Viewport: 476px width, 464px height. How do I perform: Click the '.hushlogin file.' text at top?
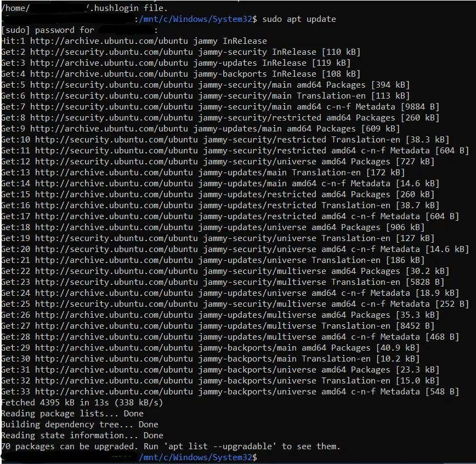130,8
